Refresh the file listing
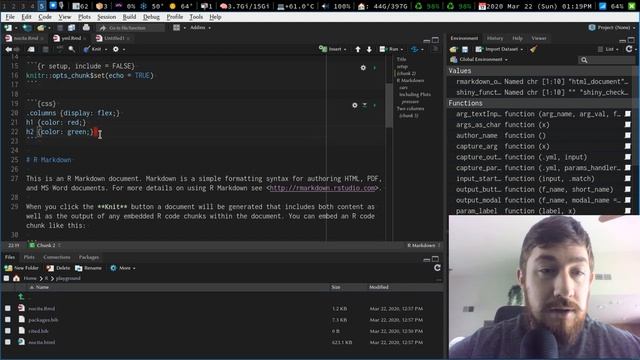Screen dimensions: 640x360 pos(437,268)
